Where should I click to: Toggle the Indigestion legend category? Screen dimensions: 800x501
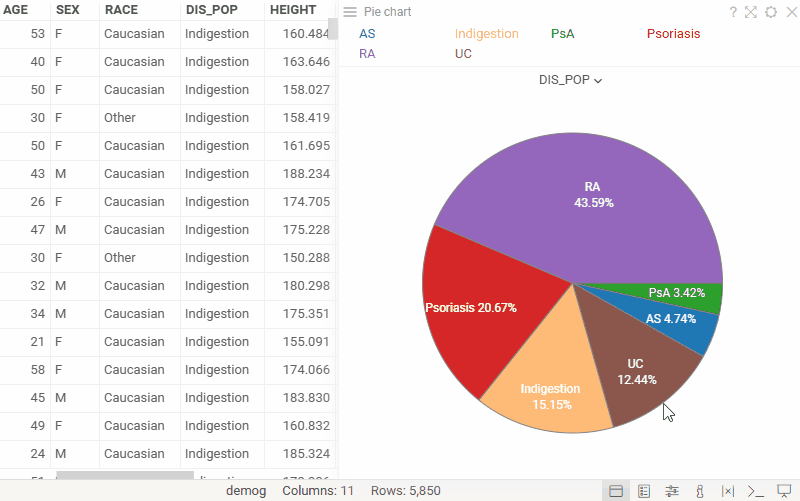click(x=486, y=33)
